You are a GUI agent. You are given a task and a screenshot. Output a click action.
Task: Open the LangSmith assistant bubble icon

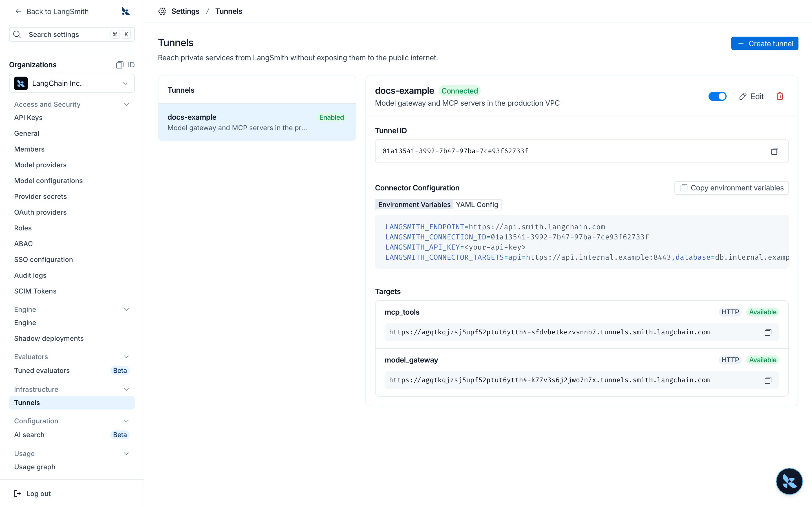789,481
